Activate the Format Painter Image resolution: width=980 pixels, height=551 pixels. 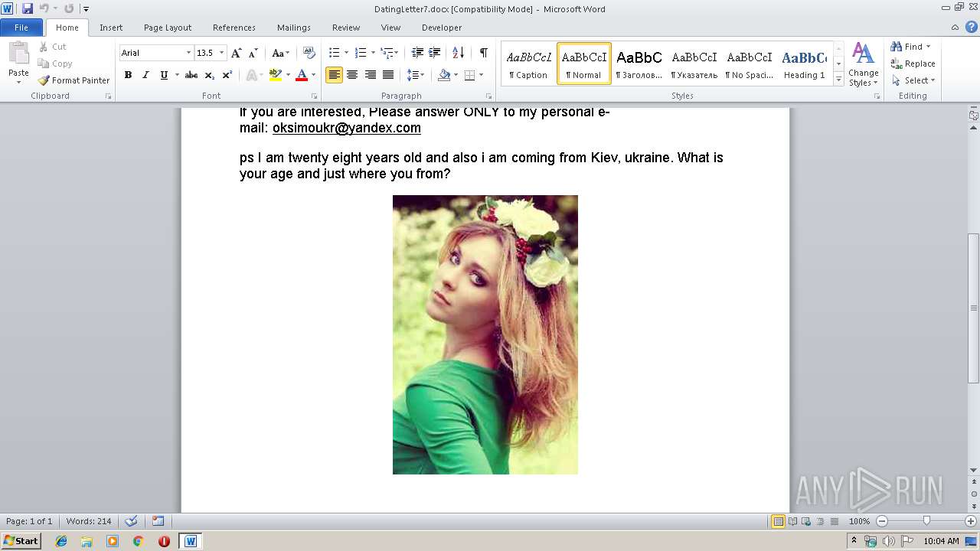click(73, 80)
